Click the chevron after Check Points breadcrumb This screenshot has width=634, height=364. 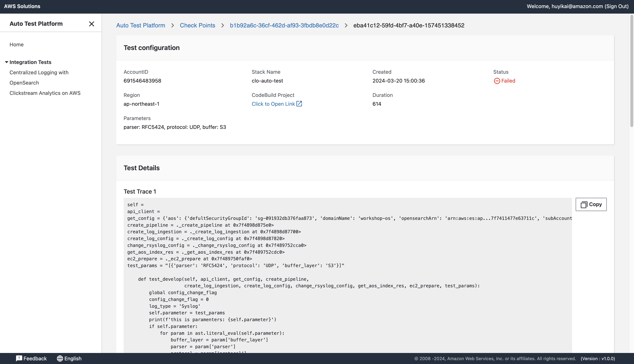pos(222,26)
